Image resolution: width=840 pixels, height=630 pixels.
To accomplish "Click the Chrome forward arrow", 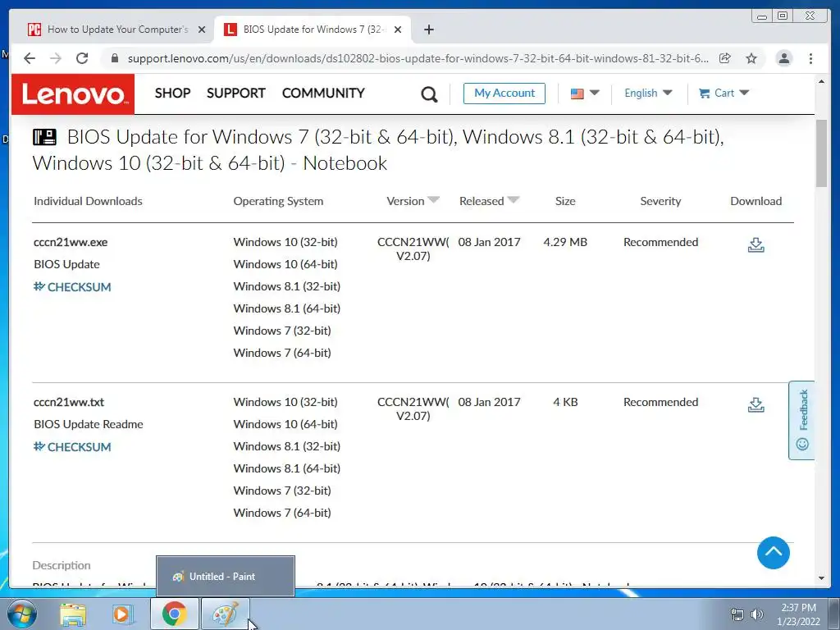I will coord(56,58).
